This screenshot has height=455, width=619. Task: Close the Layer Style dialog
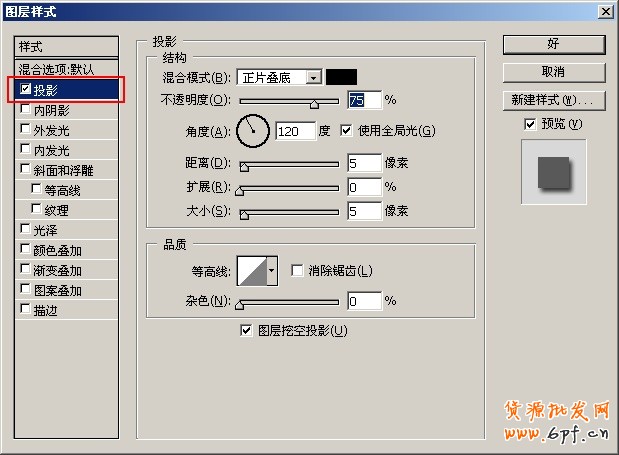(605, 12)
